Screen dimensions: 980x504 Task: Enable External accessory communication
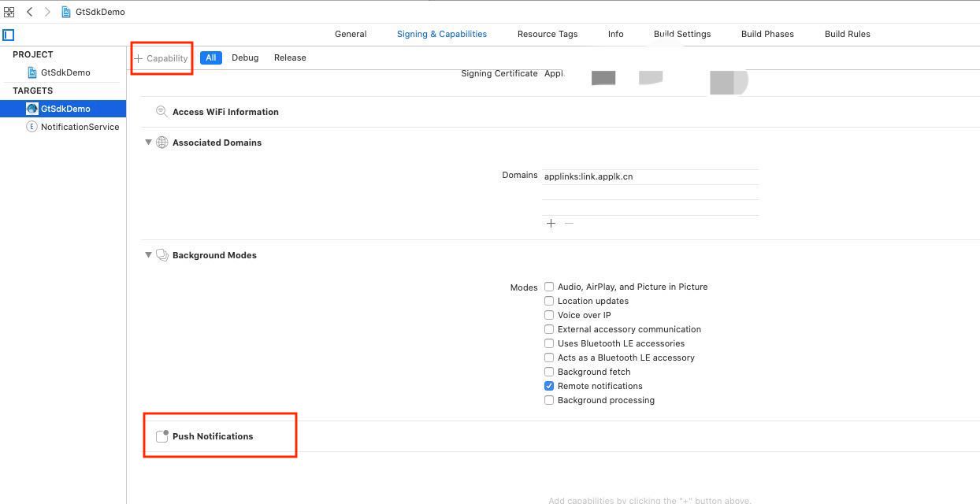549,329
